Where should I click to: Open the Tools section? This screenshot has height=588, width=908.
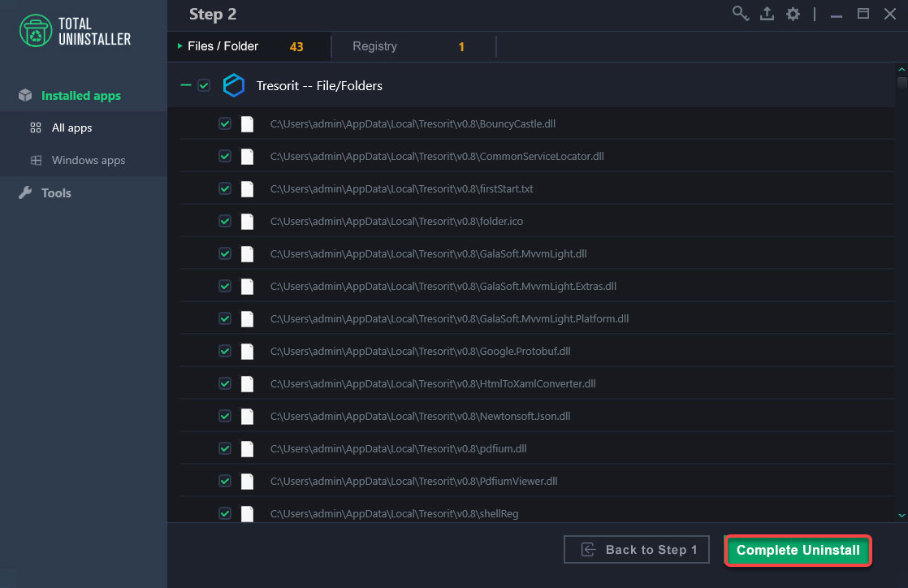pyautogui.click(x=84, y=193)
